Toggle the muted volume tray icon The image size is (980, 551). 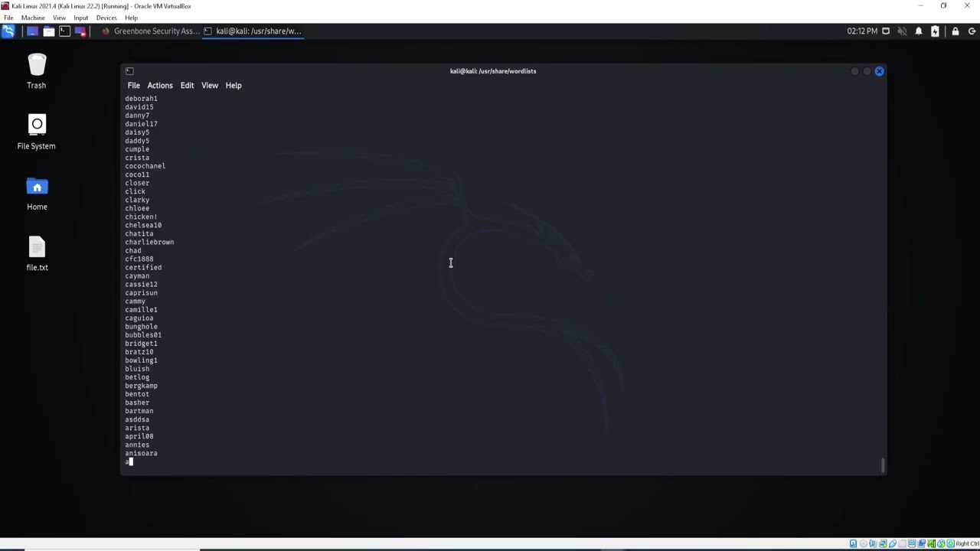pyautogui.click(x=902, y=31)
